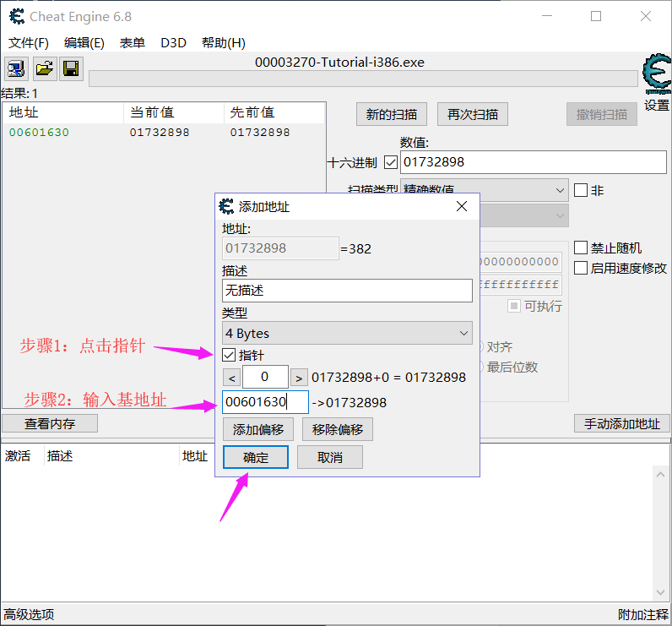Screen dimensions: 672x626
Task: Click the Cheat Engine title bar icon
Action: pyautogui.click(x=15, y=16)
